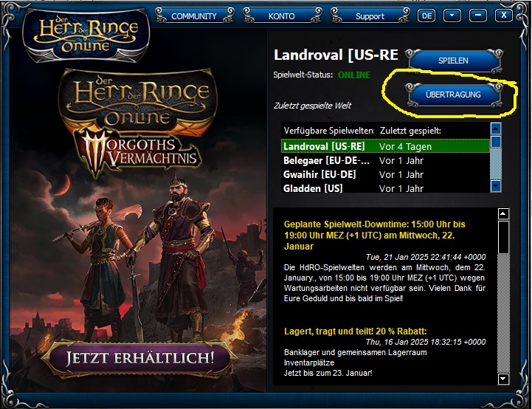Select Landroval [US-RE] in the world list
Image resolution: width=532 pixels, height=409 pixels.
coord(385,146)
